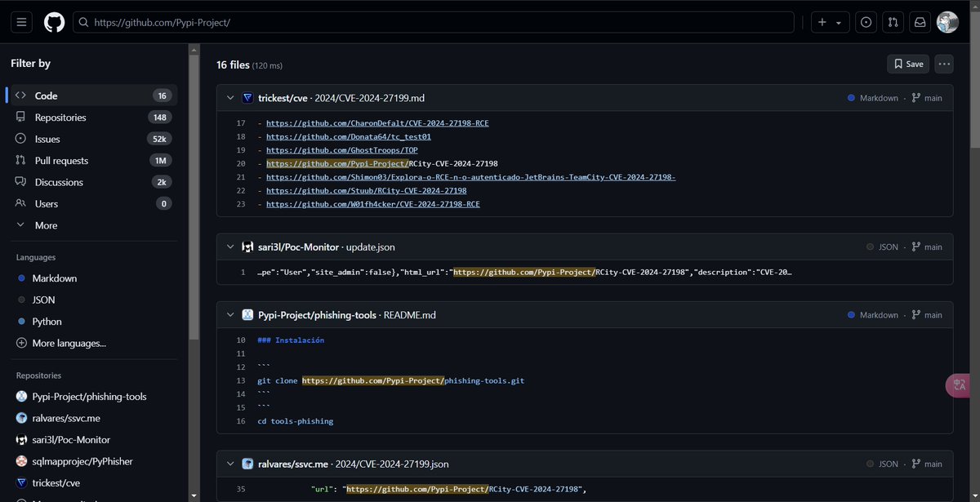
Task: Select the Code filter tab
Action: coord(92,96)
